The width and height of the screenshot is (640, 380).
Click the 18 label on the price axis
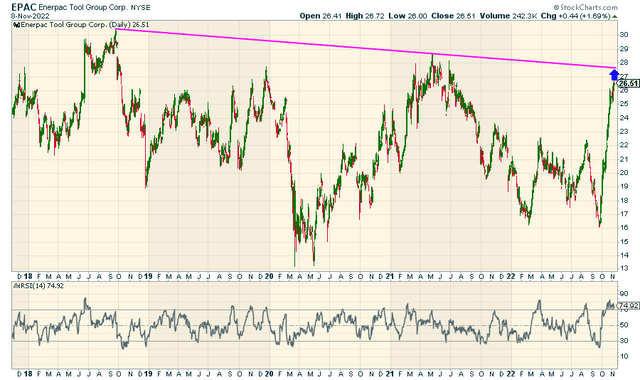tap(624, 200)
